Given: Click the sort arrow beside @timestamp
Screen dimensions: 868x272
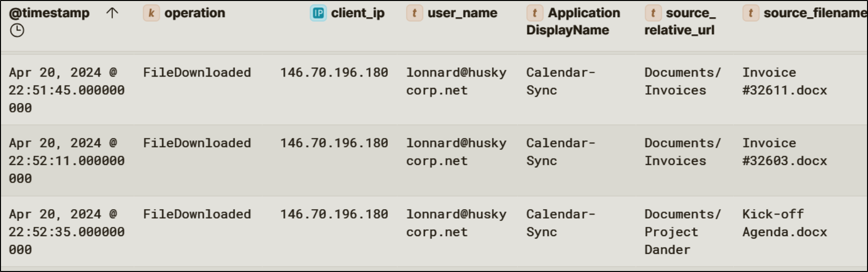Looking at the screenshot, I should [112, 13].
